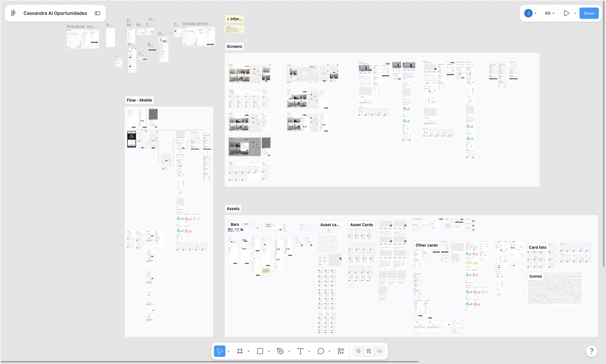Select the Flow - Mobile section label
Image resolution: width=606 pixels, height=364 pixels.
pyautogui.click(x=139, y=100)
